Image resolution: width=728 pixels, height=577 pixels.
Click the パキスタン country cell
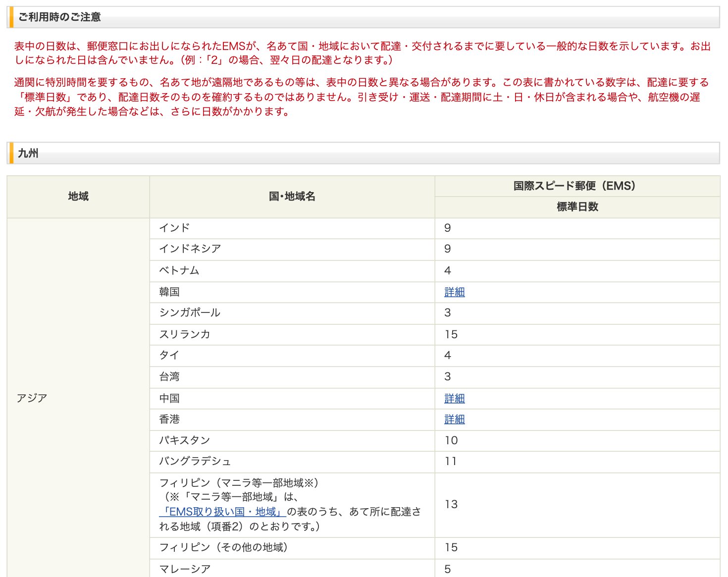coord(292,441)
